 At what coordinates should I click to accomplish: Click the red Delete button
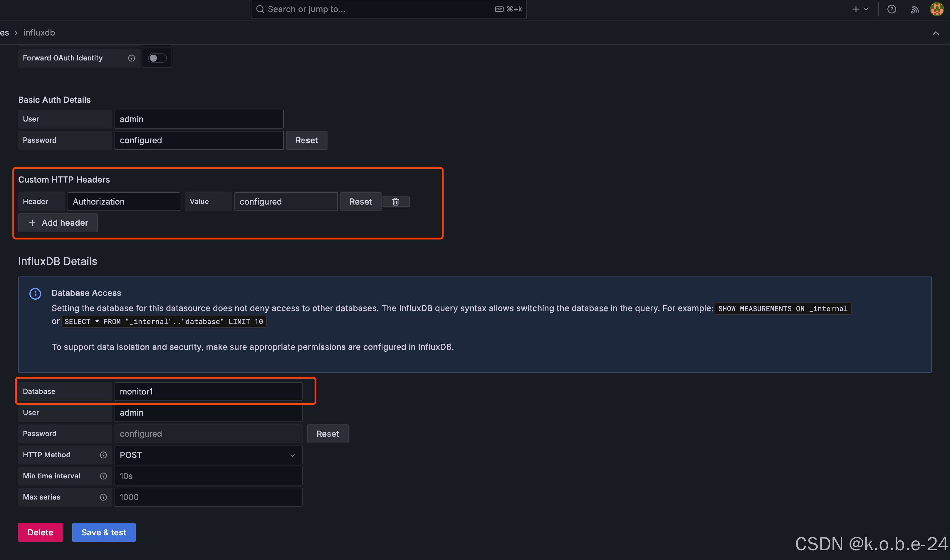[x=41, y=532]
